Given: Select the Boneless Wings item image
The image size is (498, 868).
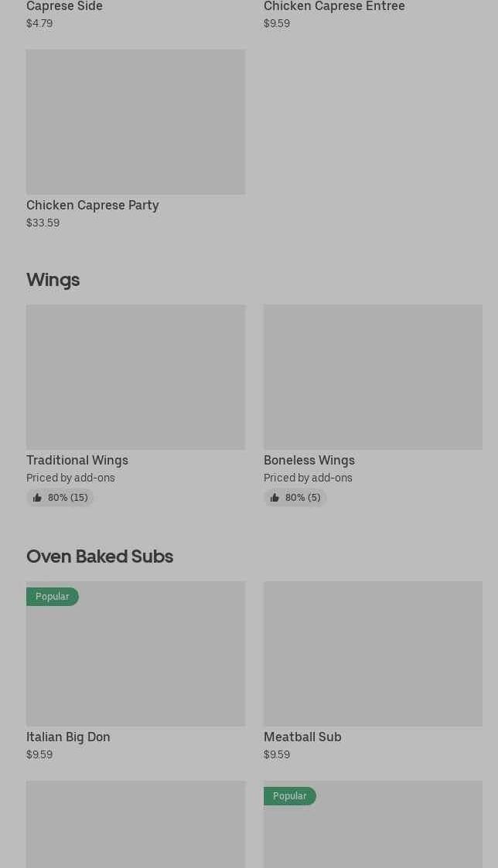Looking at the screenshot, I should [373, 377].
